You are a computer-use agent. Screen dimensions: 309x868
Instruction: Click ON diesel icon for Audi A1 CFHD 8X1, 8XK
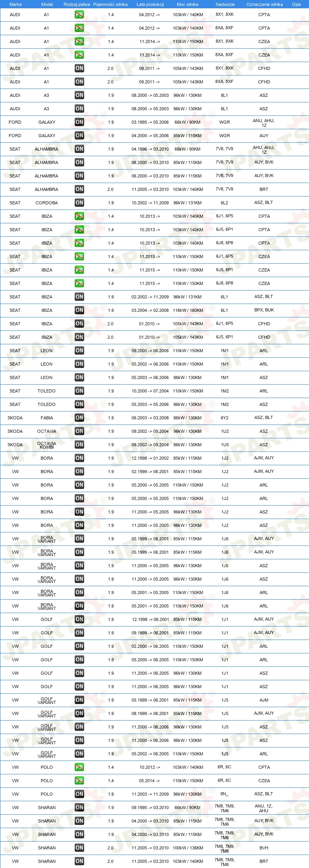[79, 68]
